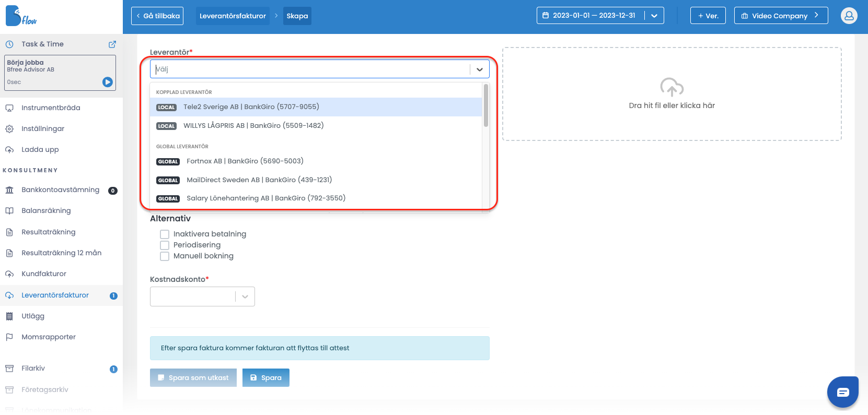The width and height of the screenshot is (868, 415).
Task: Click the Företagsarkiv archive icon
Action: coord(9,390)
